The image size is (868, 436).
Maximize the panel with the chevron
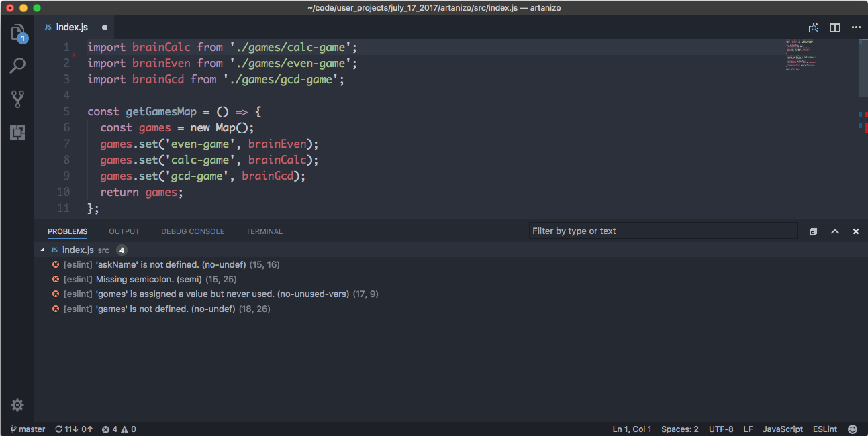834,231
